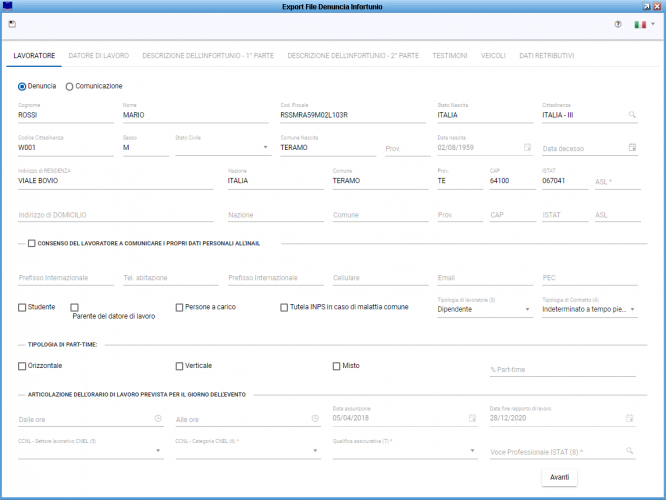
Task: Click the Alle ore clock icon
Action: 315,419
